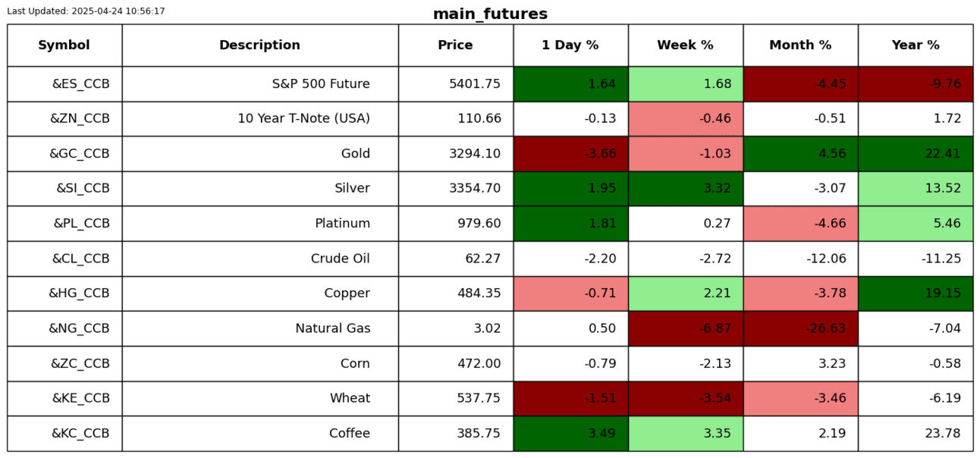Click the Symbol column header
Screen dimensions: 980x458
tap(64, 45)
